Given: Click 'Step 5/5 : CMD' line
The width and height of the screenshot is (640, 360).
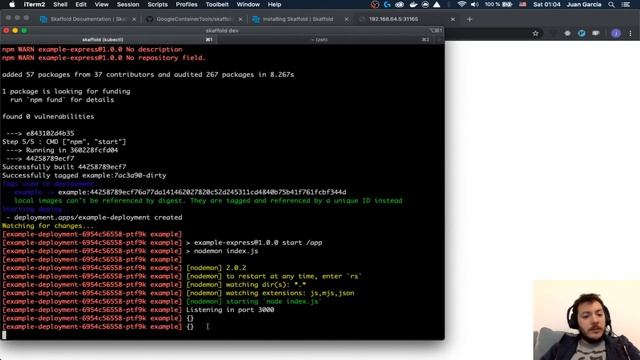Looking at the screenshot, I should (64, 142).
